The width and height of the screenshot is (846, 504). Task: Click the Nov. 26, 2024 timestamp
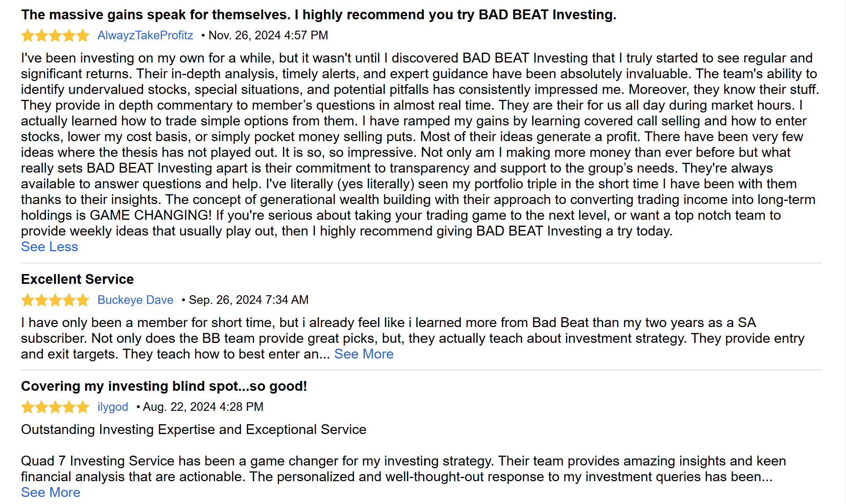tap(268, 35)
